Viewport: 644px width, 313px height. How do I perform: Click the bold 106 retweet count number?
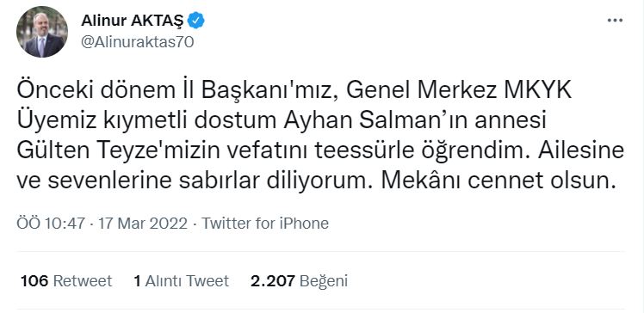click(34, 281)
